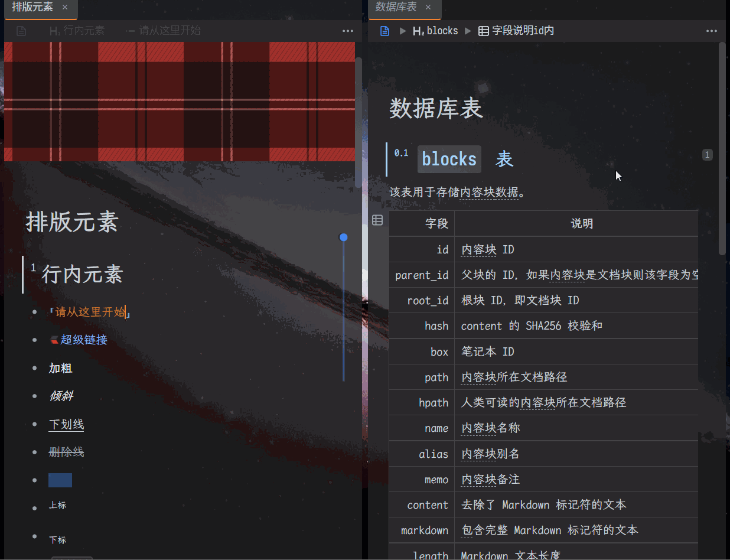Click the reference count badge next to blocks heading
Viewport: 730px width, 560px height.
click(x=707, y=154)
